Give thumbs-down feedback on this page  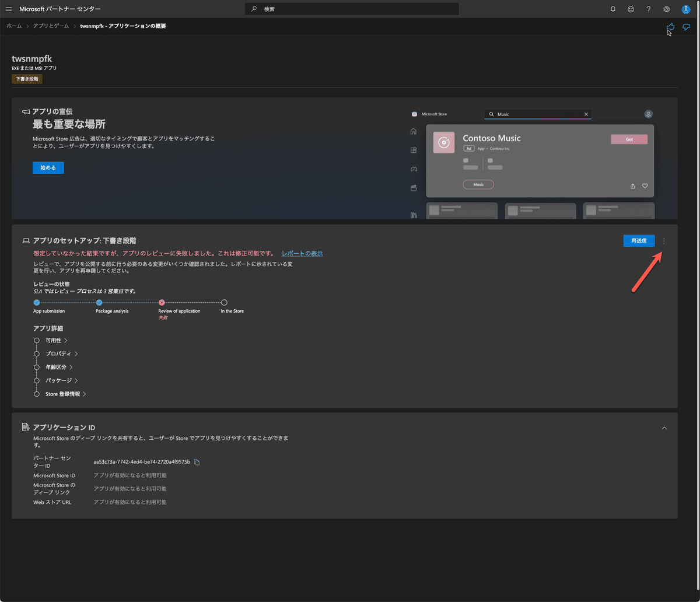[x=686, y=26]
